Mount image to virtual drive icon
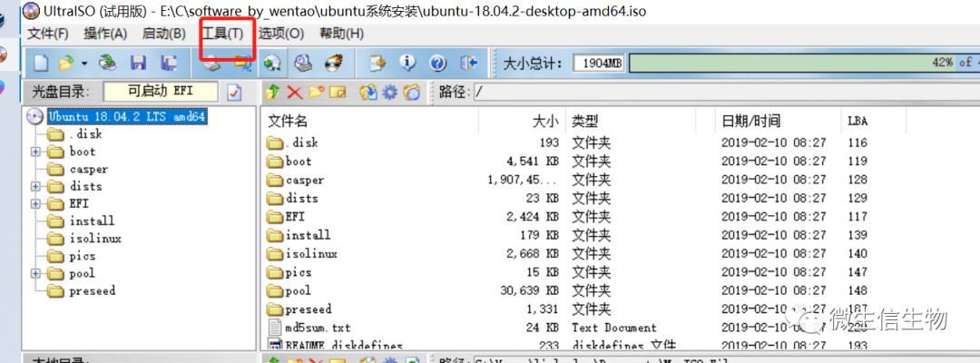 point(303,63)
